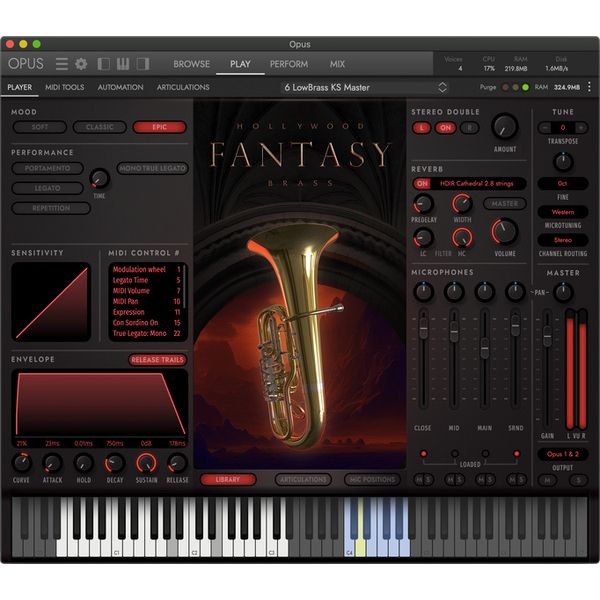600x600 pixels.
Task: Toggle Stereo Double L channel
Action: (x=422, y=128)
